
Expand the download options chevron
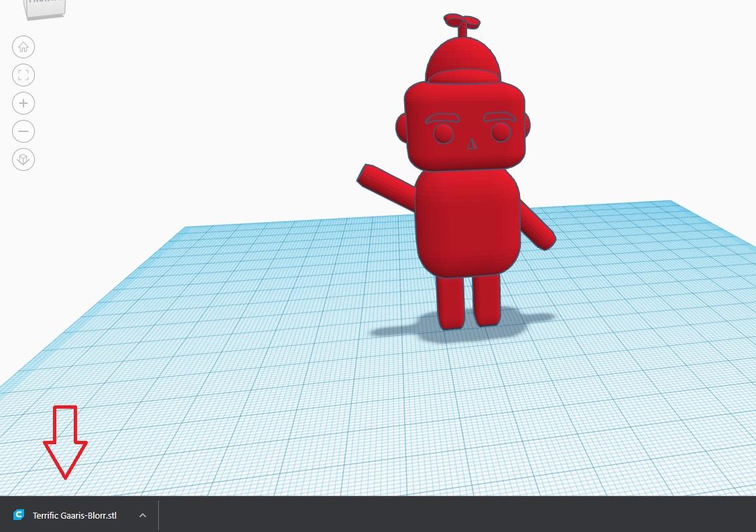(x=143, y=515)
